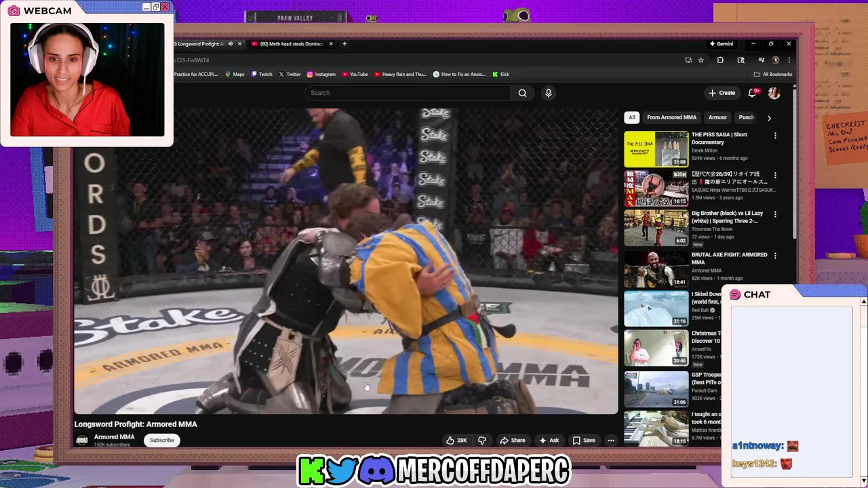Open more actions ellipsis under the video
The image size is (868, 488).
tap(611, 441)
